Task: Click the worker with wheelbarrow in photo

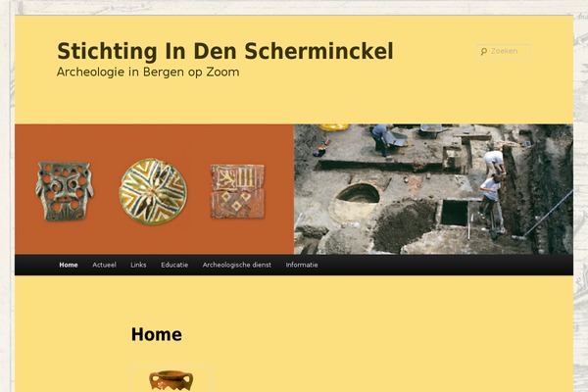Action: click(388, 139)
